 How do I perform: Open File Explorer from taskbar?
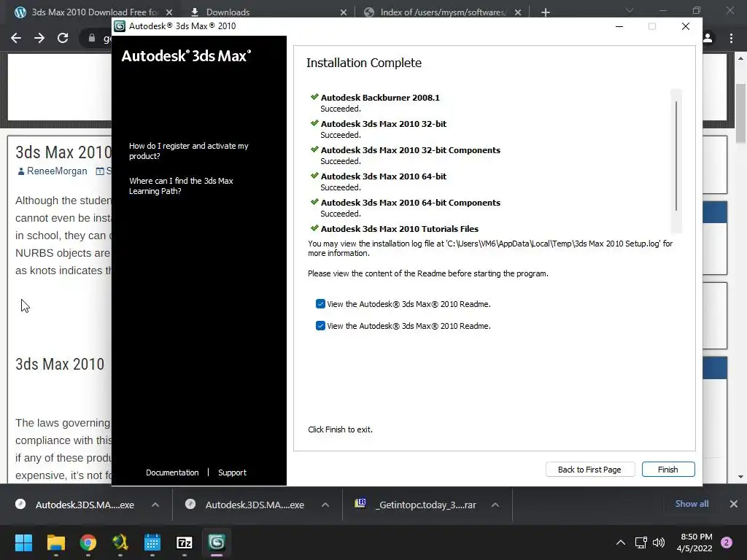point(55,542)
